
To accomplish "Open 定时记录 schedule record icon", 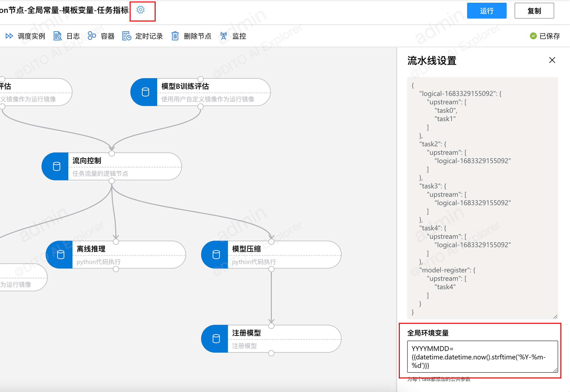I will click(127, 36).
